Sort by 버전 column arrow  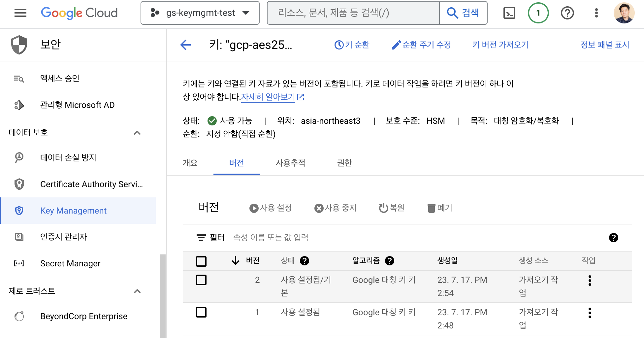(235, 261)
